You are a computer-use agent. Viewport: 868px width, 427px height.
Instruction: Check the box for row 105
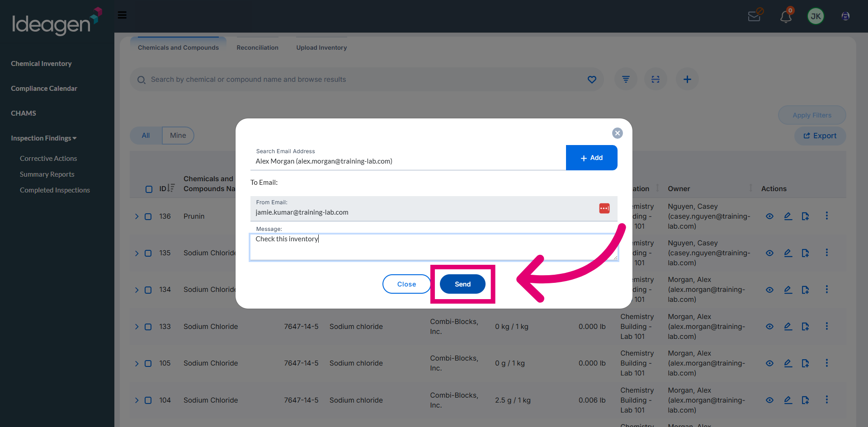tap(148, 363)
